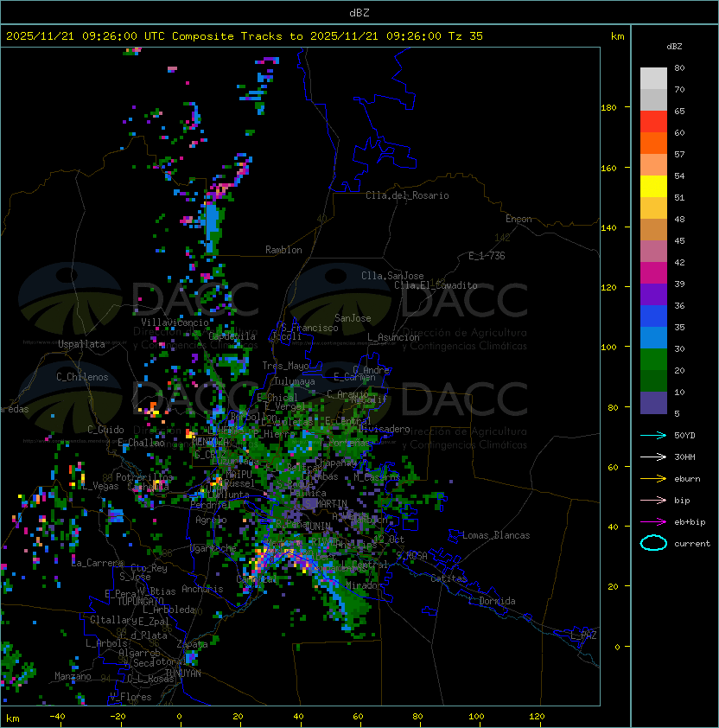Click the 'C_Chilenos' map label
Viewport: 719px width, 728px height.
pyautogui.click(x=82, y=377)
